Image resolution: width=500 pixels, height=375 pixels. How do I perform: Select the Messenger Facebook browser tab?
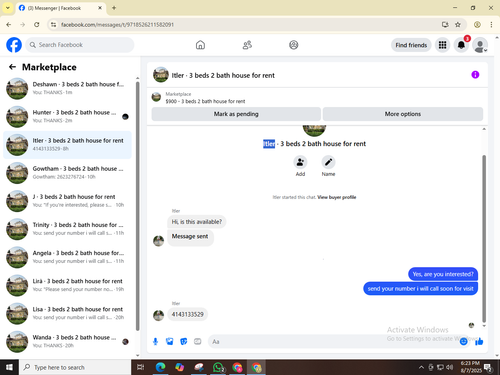(x=61, y=8)
